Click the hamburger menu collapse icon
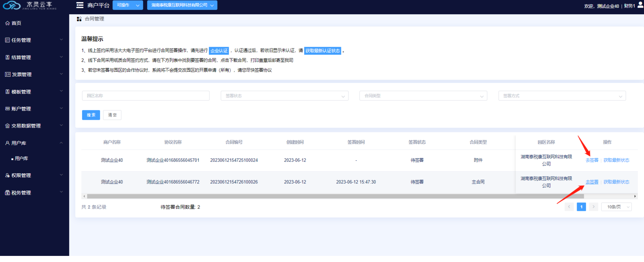 tap(80, 5)
